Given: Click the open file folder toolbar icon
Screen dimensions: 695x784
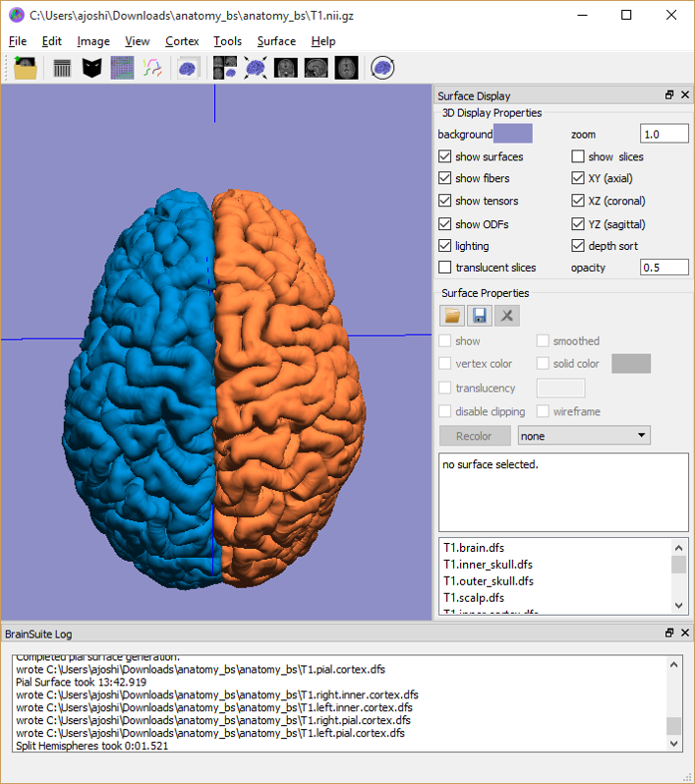Looking at the screenshot, I should click(x=26, y=68).
